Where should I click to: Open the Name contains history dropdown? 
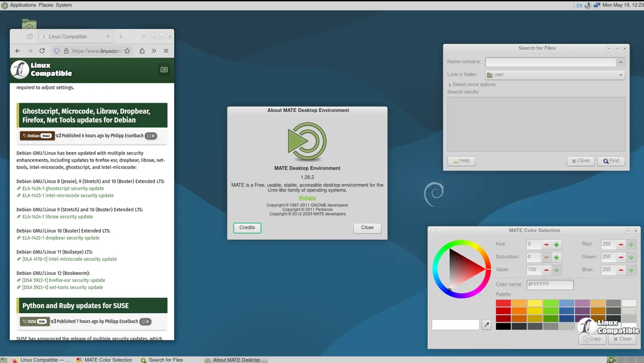620,61
